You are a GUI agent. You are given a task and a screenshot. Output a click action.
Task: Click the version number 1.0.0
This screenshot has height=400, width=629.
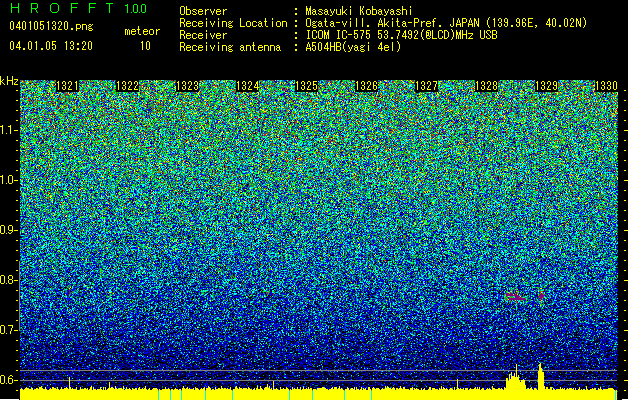coord(136,9)
